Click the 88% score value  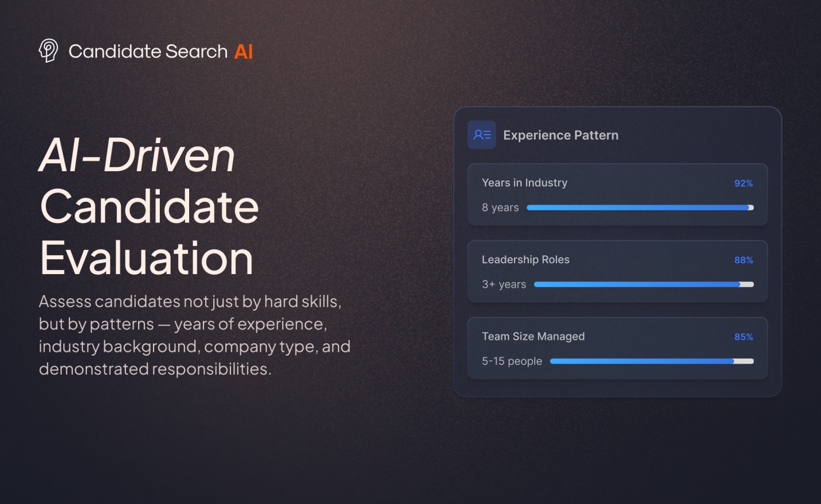pyautogui.click(x=743, y=260)
